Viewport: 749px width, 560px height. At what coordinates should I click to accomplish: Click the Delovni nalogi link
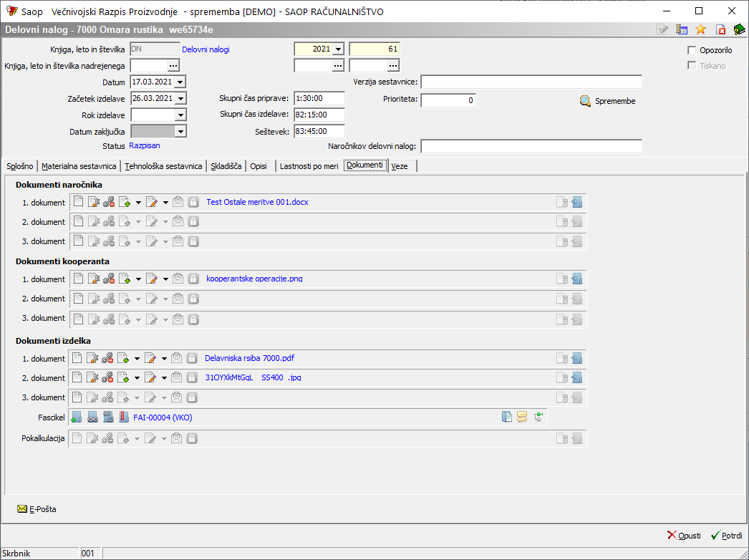click(206, 49)
